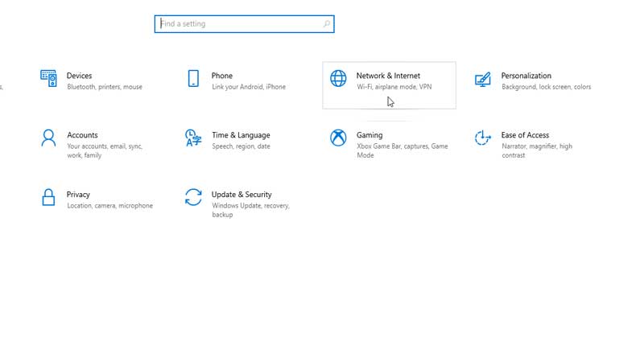The height and width of the screenshot is (362, 644).
Task: Click the Gaming Xbox icon
Action: coord(338,138)
